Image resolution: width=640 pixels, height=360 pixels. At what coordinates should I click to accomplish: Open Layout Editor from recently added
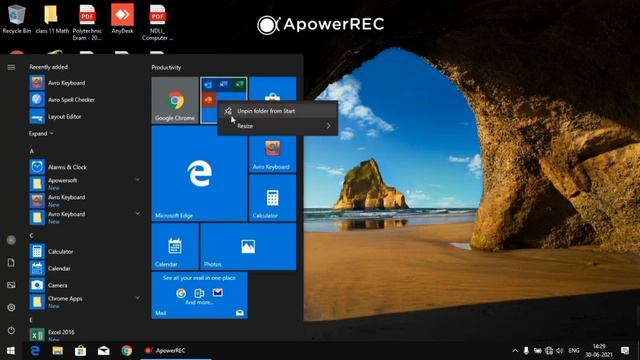pos(85,117)
